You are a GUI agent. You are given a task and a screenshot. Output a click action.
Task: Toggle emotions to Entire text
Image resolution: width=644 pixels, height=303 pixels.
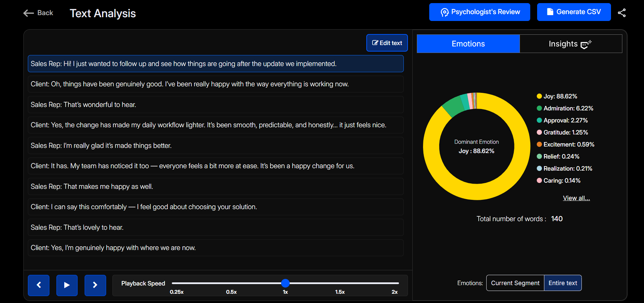click(563, 283)
